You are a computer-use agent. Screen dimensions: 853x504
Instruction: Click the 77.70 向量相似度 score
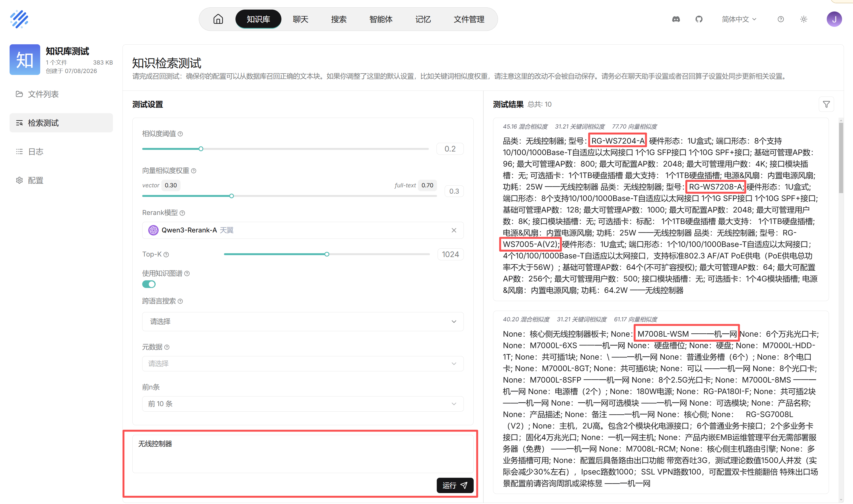tap(634, 126)
